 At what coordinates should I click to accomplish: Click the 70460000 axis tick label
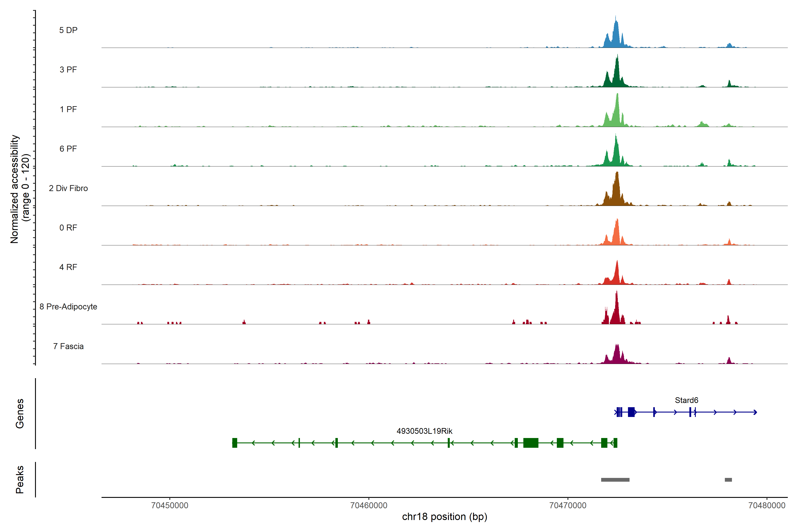coord(369,505)
